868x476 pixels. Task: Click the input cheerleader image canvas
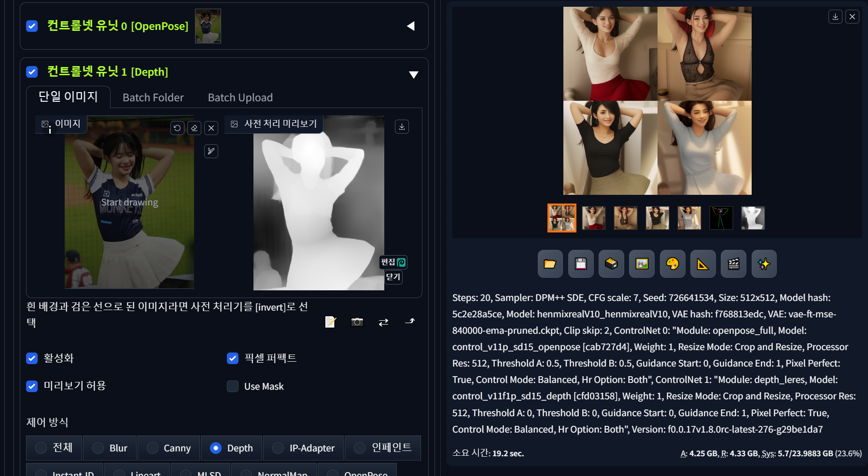tap(129, 203)
